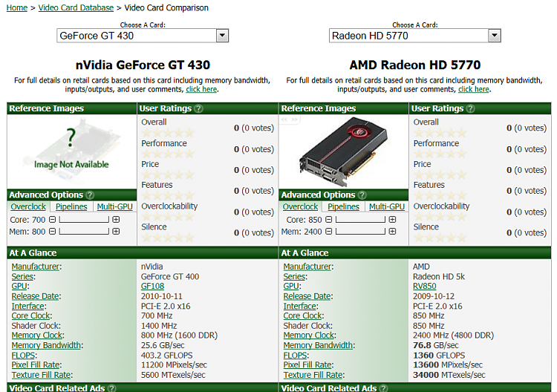
Task: Increase GT 430 core clock with plus icon
Action: point(116,220)
